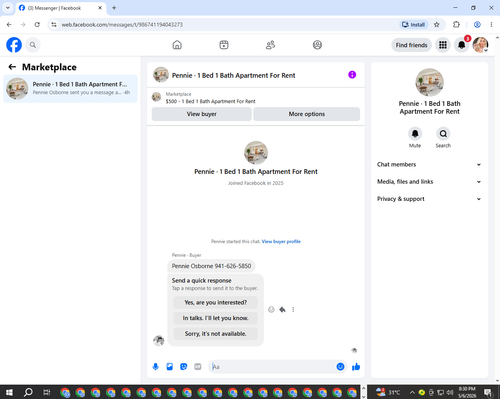Screen dimensions: 500x399
Task: Open the View buyer profile link
Action: pyautogui.click(x=281, y=241)
